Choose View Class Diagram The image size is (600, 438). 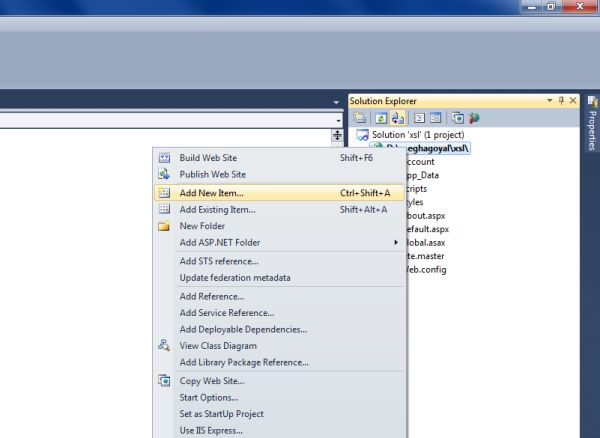coord(279,346)
